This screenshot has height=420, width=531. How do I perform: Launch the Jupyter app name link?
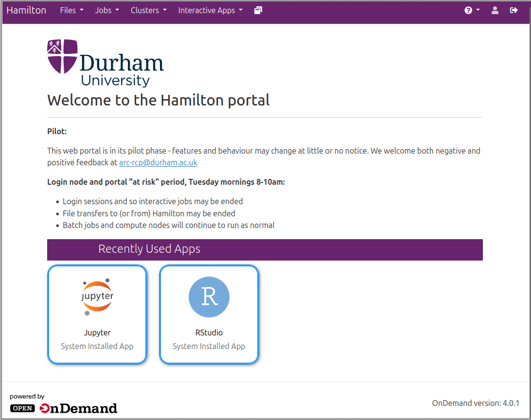click(97, 332)
